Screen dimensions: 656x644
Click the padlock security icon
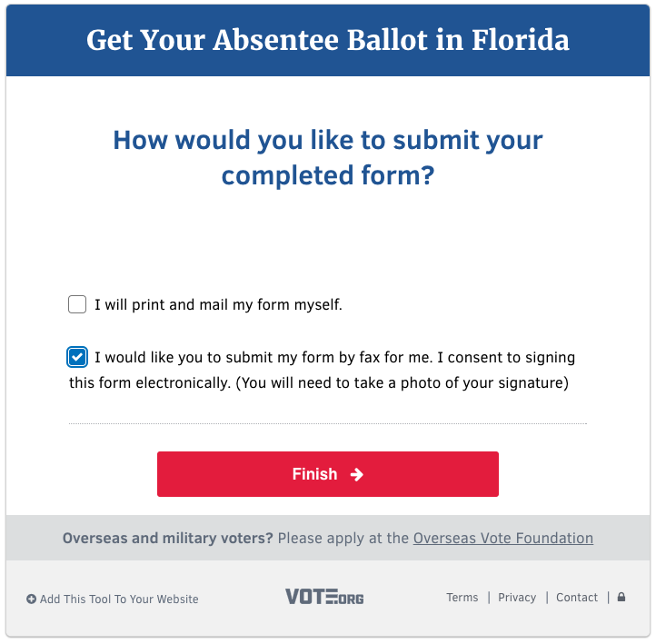(x=621, y=597)
